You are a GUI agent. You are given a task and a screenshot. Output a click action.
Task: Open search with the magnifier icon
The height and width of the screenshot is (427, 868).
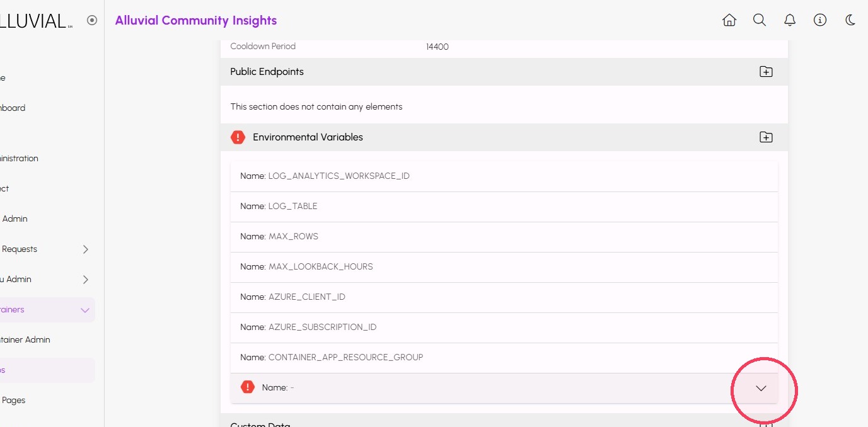point(760,20)
